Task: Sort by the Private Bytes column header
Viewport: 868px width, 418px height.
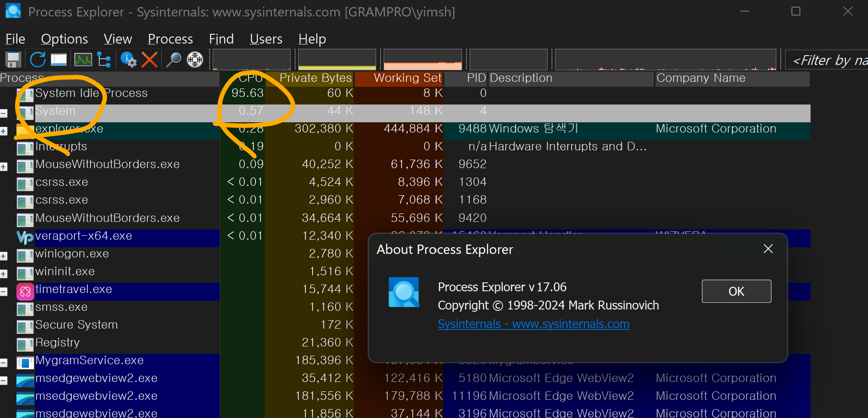Action: coord(309,78)
